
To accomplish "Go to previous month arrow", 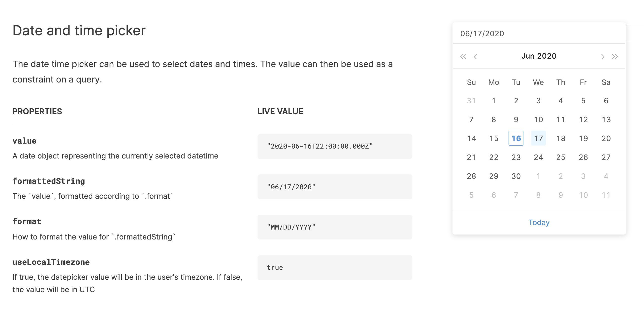I will click(x=475, y=57).
